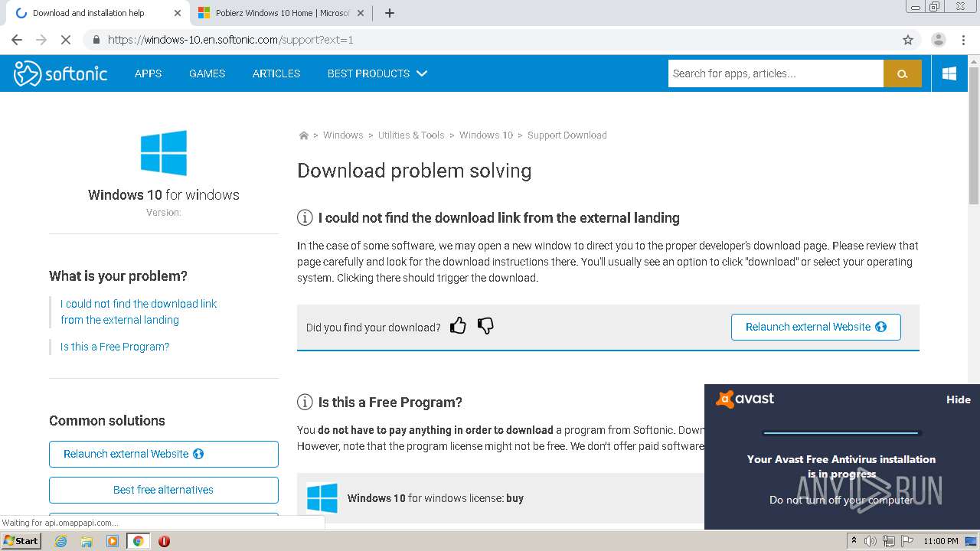
Task: Open the ARTICLES menu
Action: pyautogui.click(x=276, y=73)
